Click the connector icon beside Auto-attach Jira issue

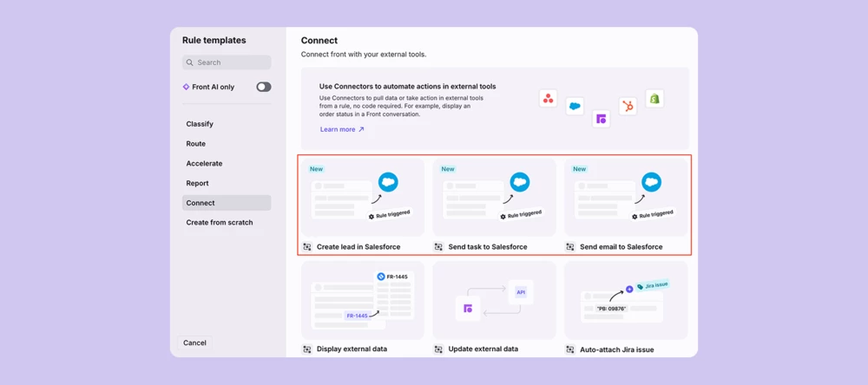(x=570, y=349)
